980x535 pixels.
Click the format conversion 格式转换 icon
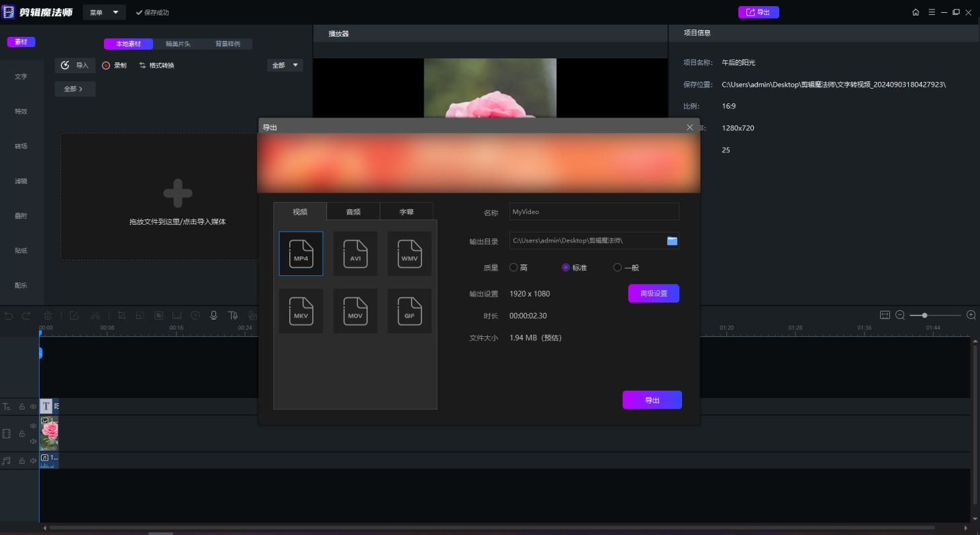point(142,65)
